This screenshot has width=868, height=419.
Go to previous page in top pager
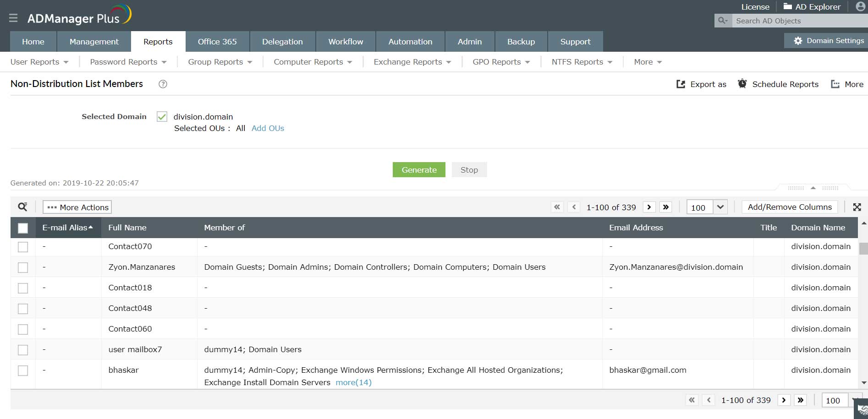click(x=574, y=207)
